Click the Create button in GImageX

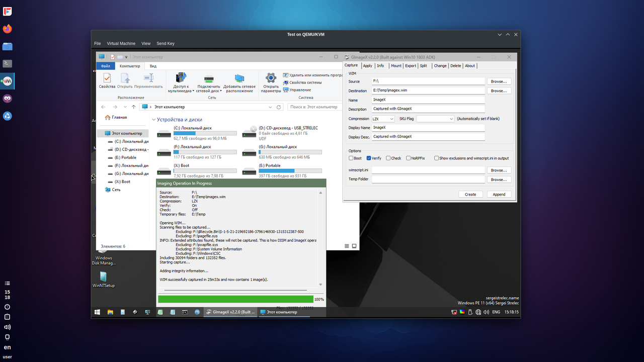[470, 194]
